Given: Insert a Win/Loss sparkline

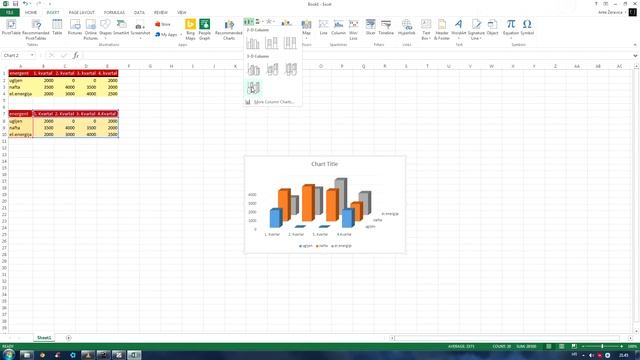Looking at the screenshot, I should tap(353, 29).
